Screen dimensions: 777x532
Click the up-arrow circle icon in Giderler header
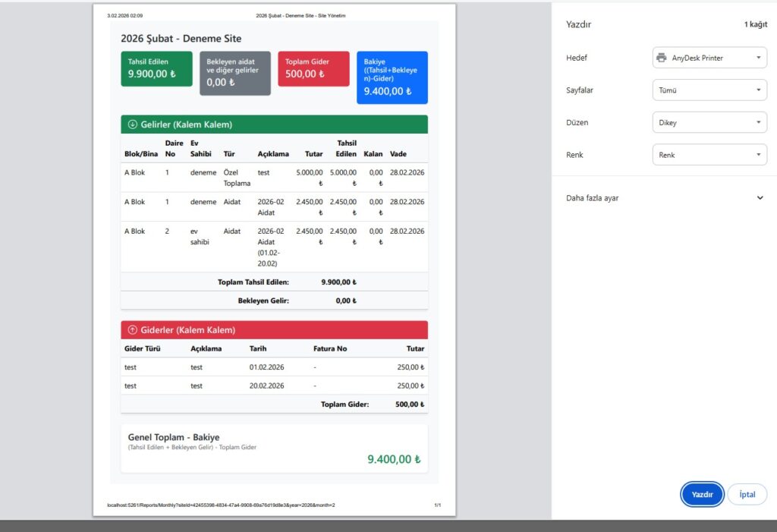pos(132,330)
